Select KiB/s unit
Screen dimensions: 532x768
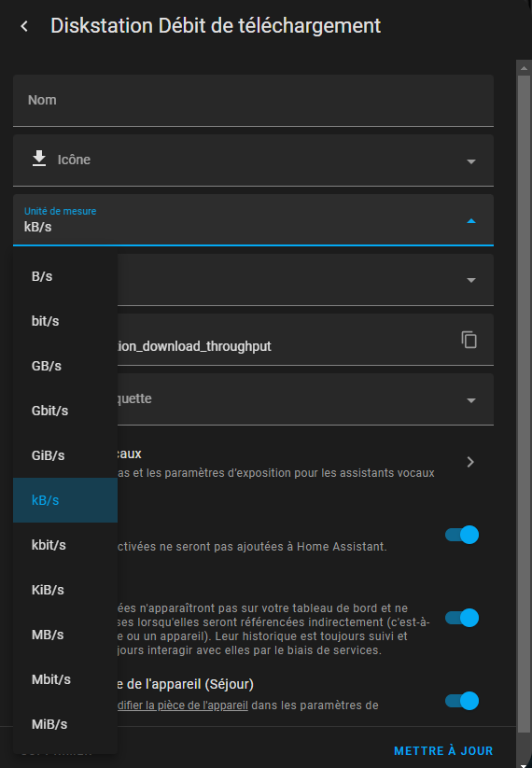point(65,590)
